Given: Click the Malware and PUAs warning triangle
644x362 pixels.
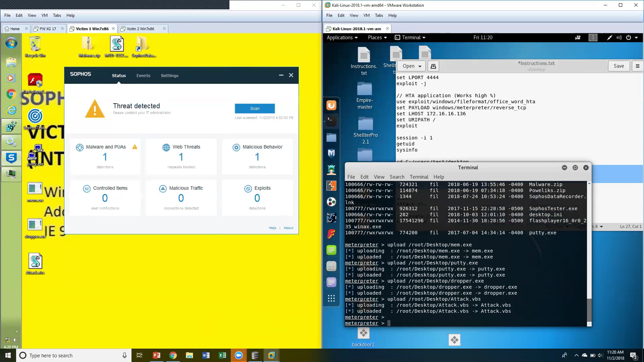Looking at the screenshot, I should click(x=135, y=147).
